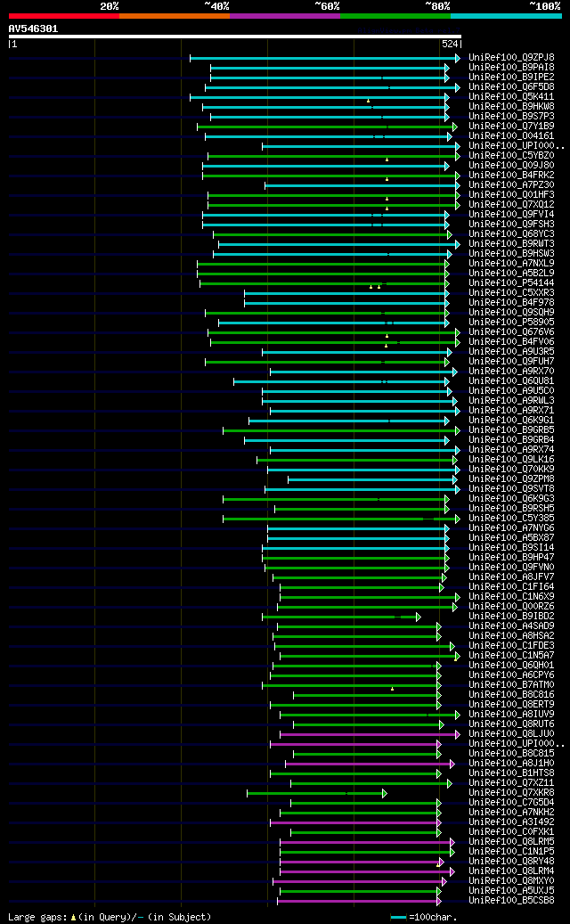Select hit label UniRef100_C5XXR3
The height and width of the screenshot is (924, 570).
(511, 292)
